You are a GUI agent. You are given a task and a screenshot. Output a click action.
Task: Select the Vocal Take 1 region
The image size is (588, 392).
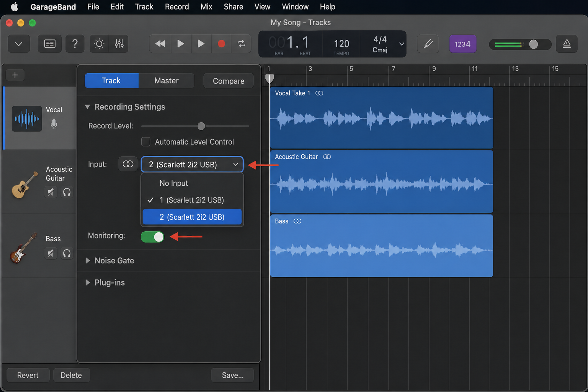[x=381, y=118]
